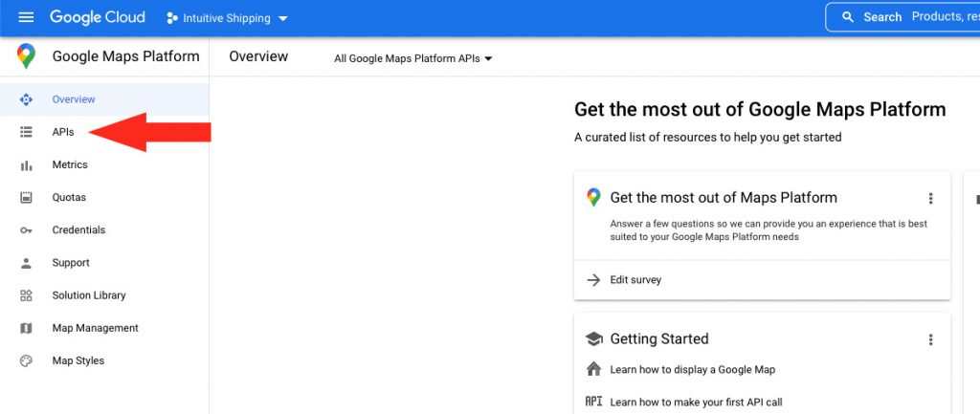Click the Overview page heading

tap(258, 56)
